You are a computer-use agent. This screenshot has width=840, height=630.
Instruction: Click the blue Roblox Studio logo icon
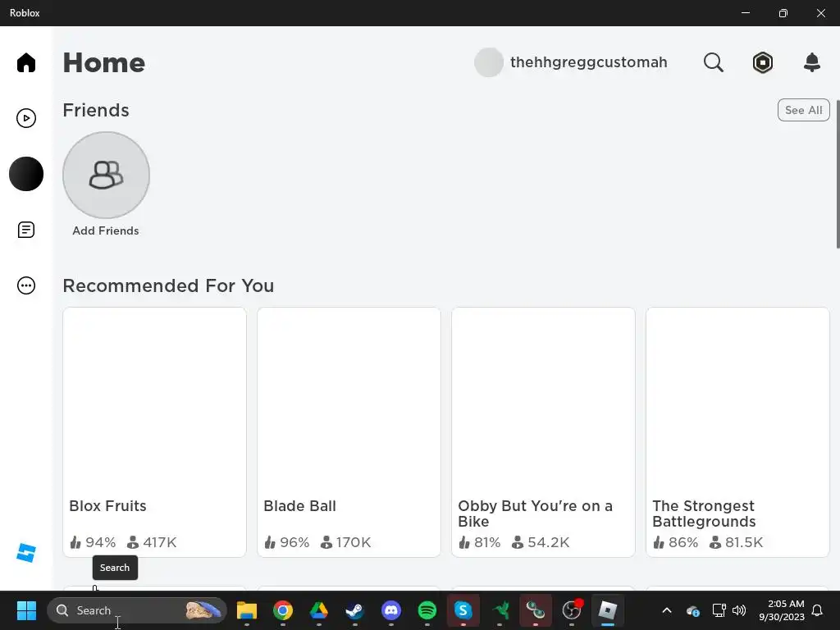click(25, 553)
